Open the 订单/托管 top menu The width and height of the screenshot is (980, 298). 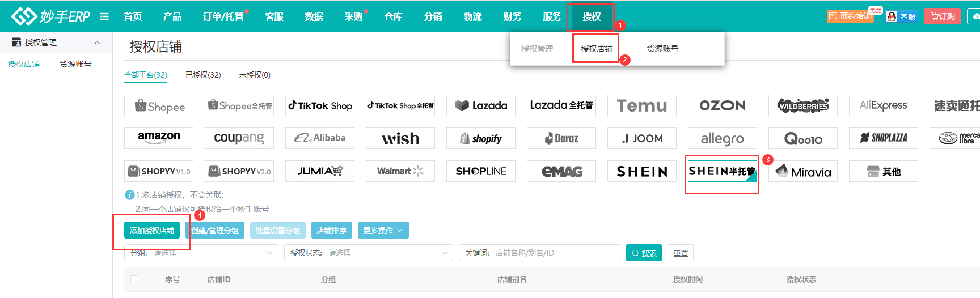pyautogui.click(x=223, y=16)
